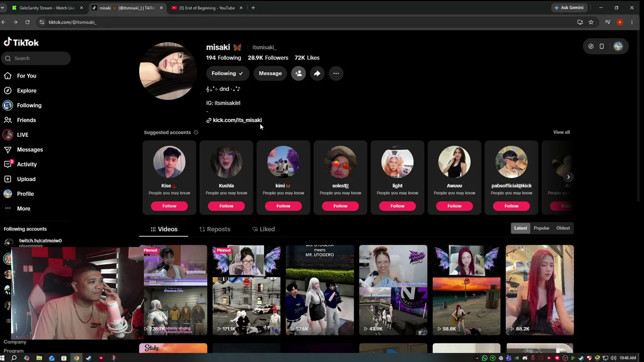Click the get-app phone icon
Viewport: 644px width, 362px height.
click(602, 46)
